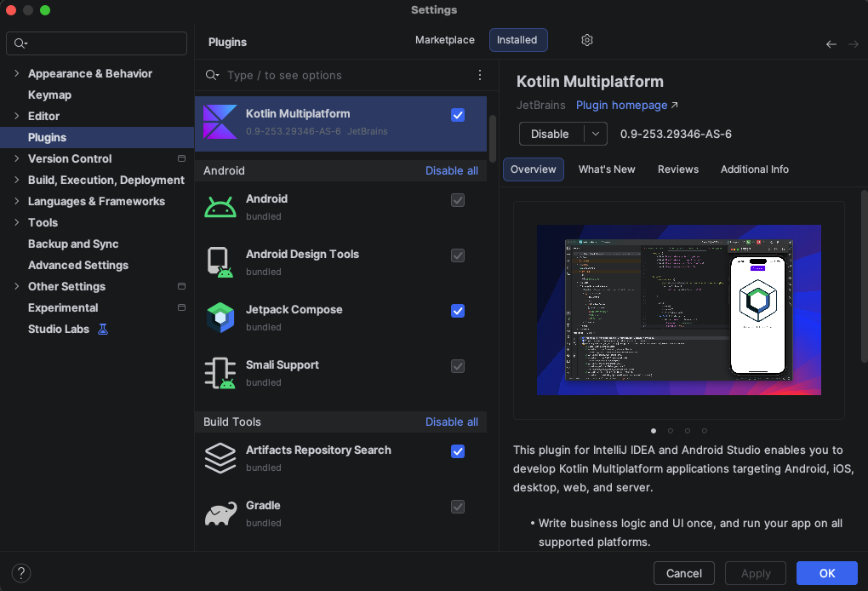The image size is (868, 591).
Task: Click Disable all for Android group
Action: point(451,170)
